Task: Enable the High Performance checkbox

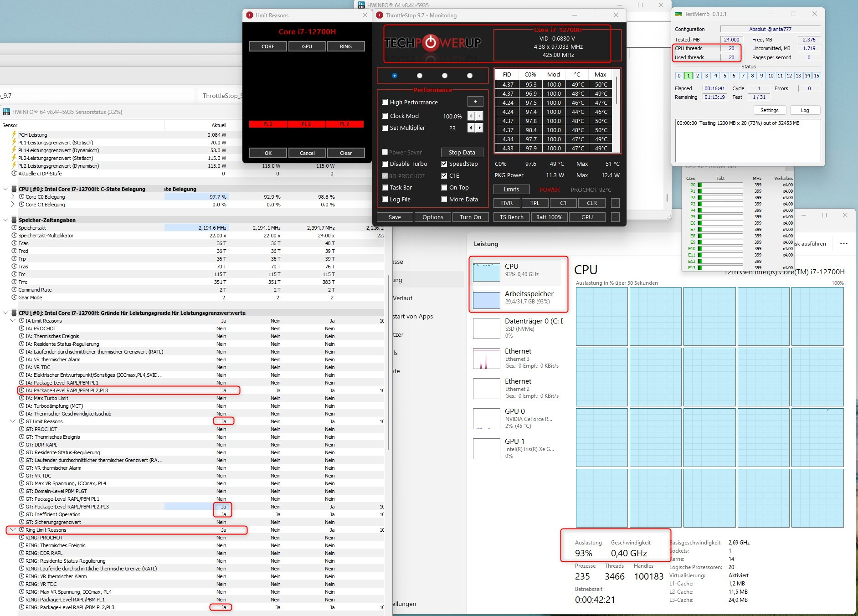Action: (x=385, y=102)
